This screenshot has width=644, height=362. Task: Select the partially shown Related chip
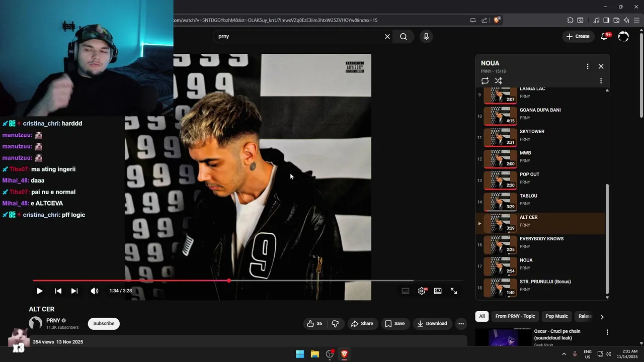pyautogui.click(x=585, y=316)
